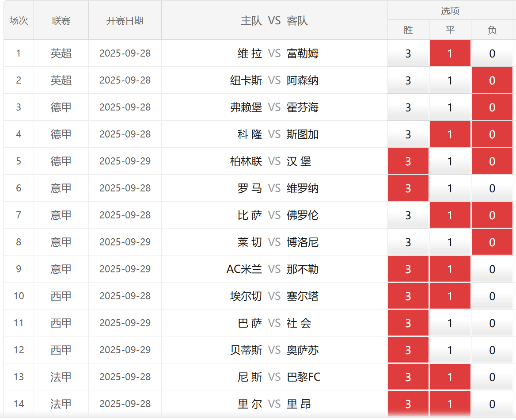Deselect draw 1 for 维拉 vs 富勒姆
The image size is (516, 420).
[x=450, y=53]
